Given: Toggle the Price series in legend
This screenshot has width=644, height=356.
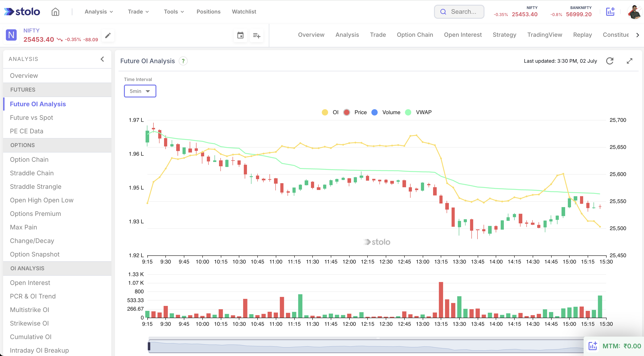Looking at the screenshot, I should tap(355, 112).
